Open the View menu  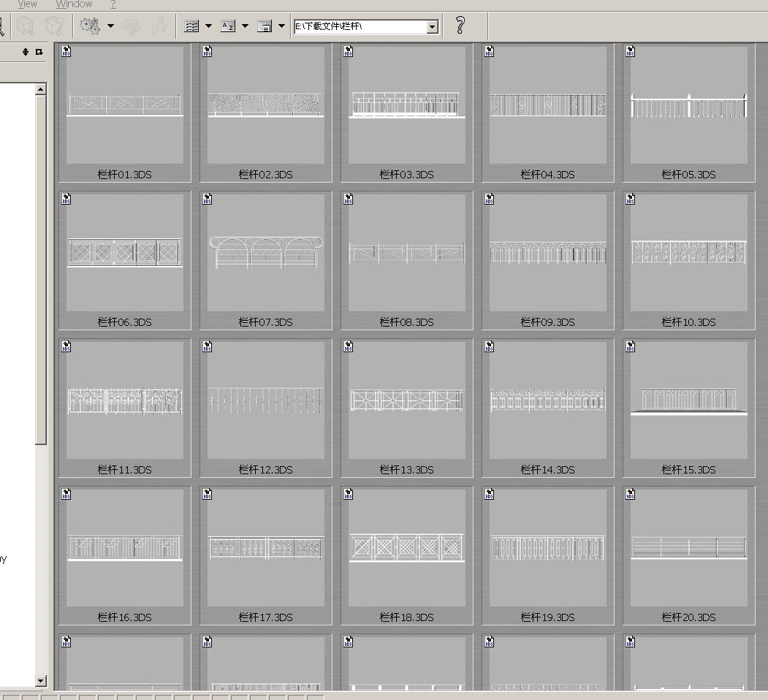coord(28,4)
